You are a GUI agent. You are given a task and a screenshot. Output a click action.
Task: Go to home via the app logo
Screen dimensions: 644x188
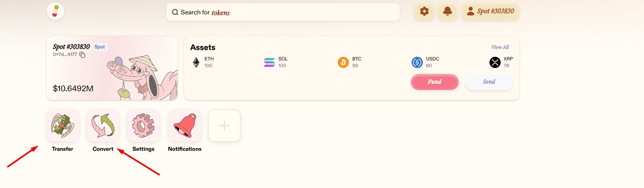(x=55, y=11)
